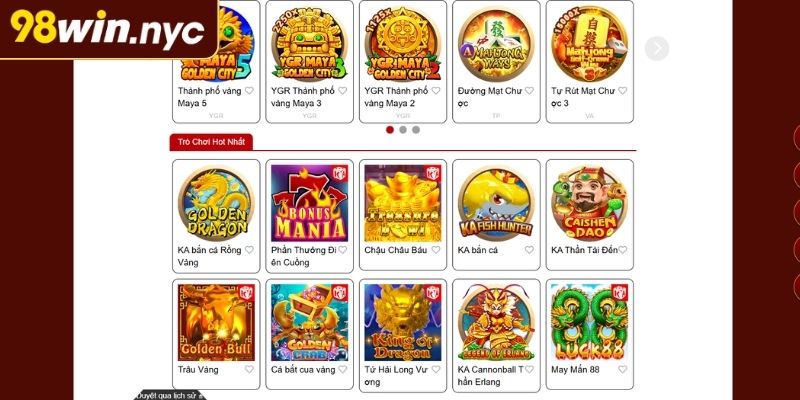Viewport: 800px width, 400px height.
Task: Jump to third carousel page dot
Action: pyautogui.click(x=416, y=130)
